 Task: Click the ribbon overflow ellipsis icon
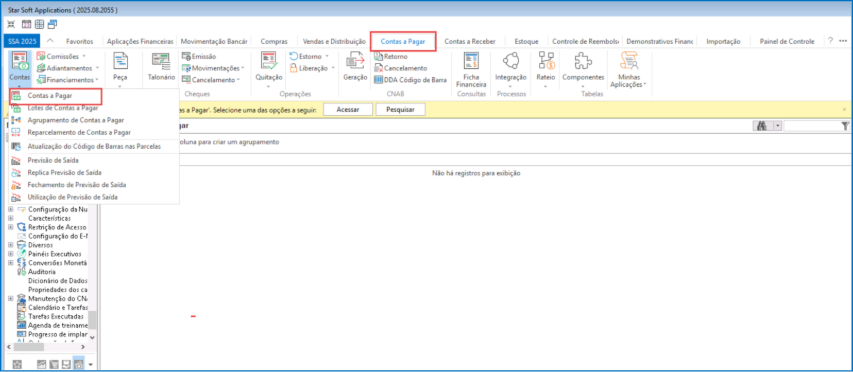[843, 41]
